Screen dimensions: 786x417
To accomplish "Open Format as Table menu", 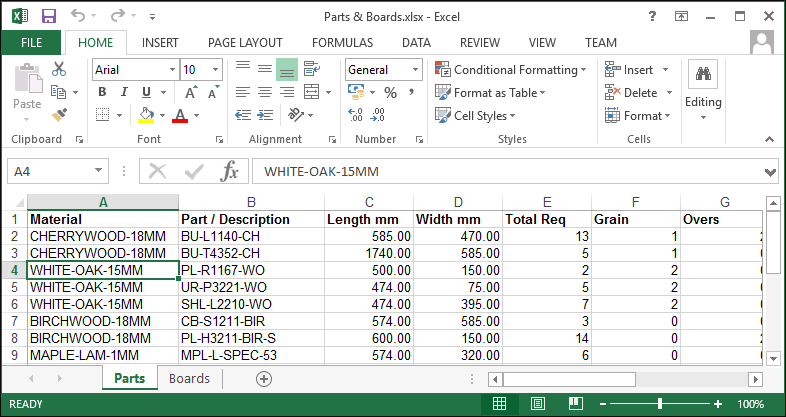I will pyautogui.click(x=490, y=93).
